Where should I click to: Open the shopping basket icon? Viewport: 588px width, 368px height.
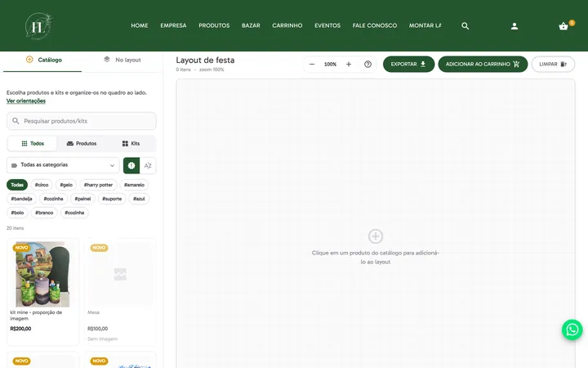click(x=563, y=26)
